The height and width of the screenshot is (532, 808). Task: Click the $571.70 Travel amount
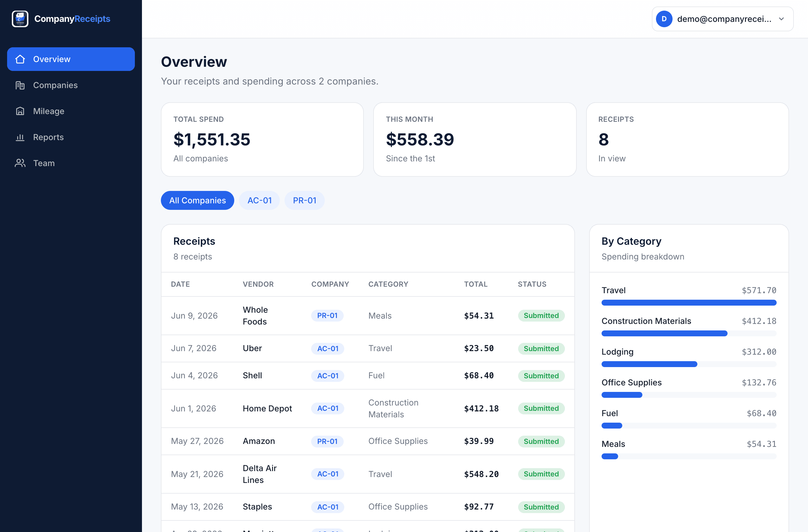759,291
